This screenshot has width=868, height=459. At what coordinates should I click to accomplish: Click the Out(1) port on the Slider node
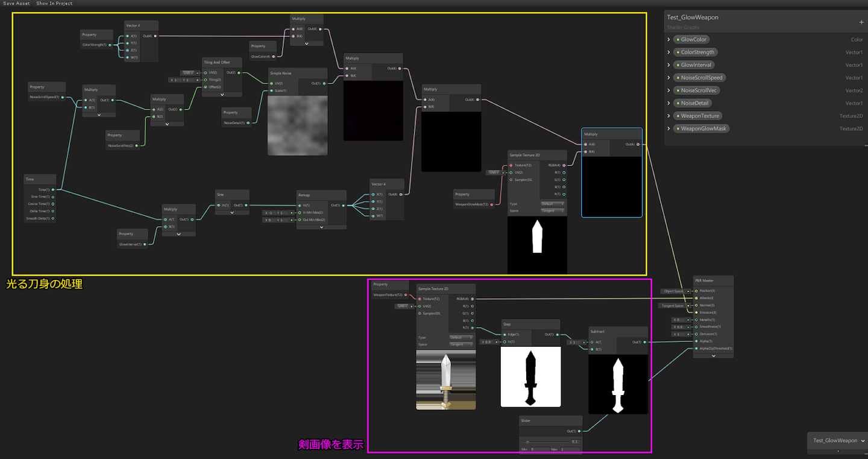point(579,431)
